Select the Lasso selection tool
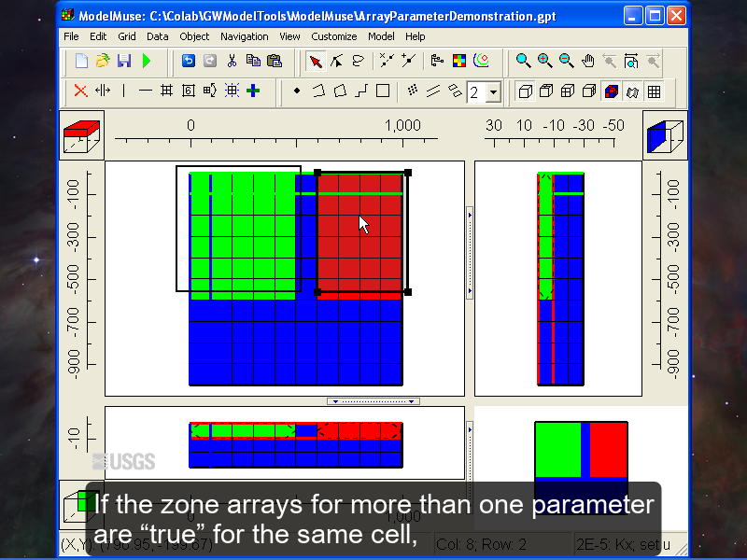 (x=358, y=61)
